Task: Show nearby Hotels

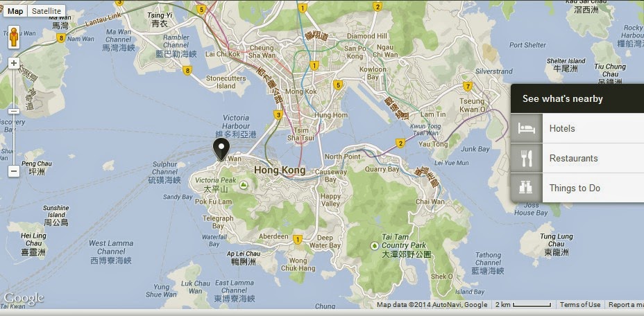Action: pyautogui.click(x=577, y=128)
